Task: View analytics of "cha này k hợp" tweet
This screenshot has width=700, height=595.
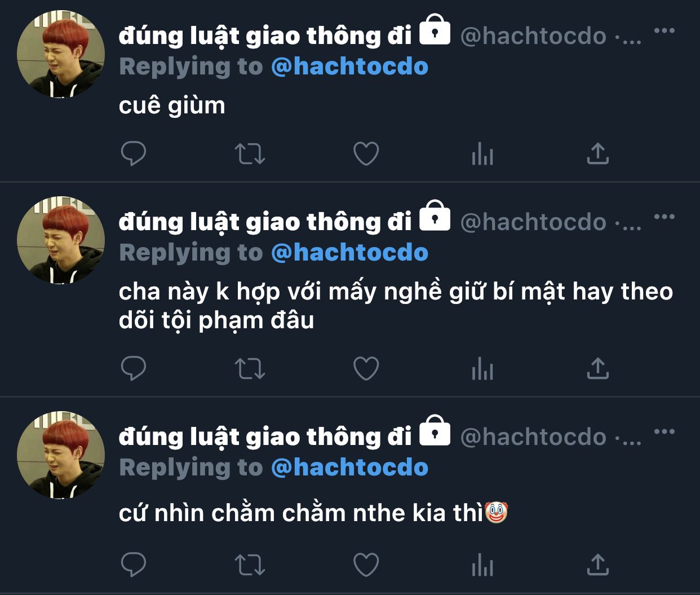Action: point(482,369)
